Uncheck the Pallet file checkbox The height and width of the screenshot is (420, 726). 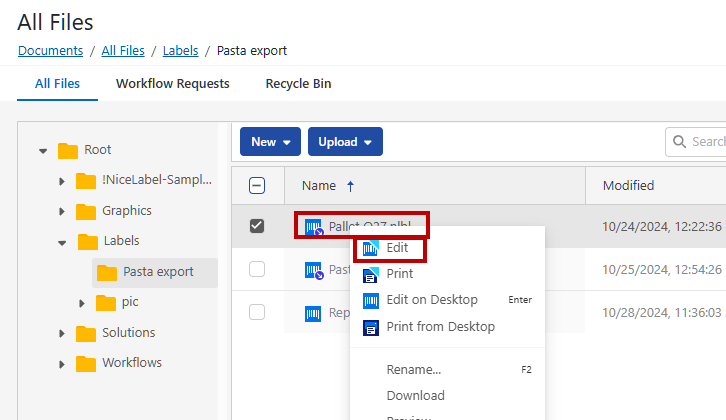[x=257, y=226]
